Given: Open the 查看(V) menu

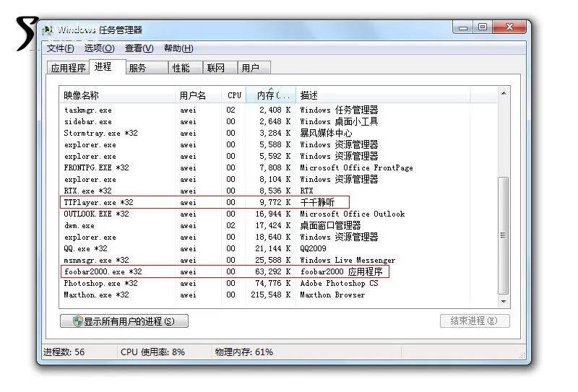Looking at the screenshot, I should (139, 48).
